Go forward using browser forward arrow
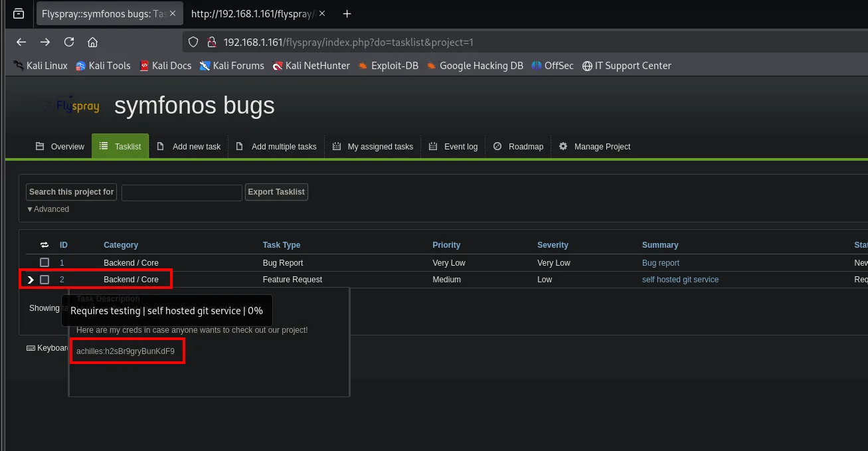868x451 pixels. [45, 42]
